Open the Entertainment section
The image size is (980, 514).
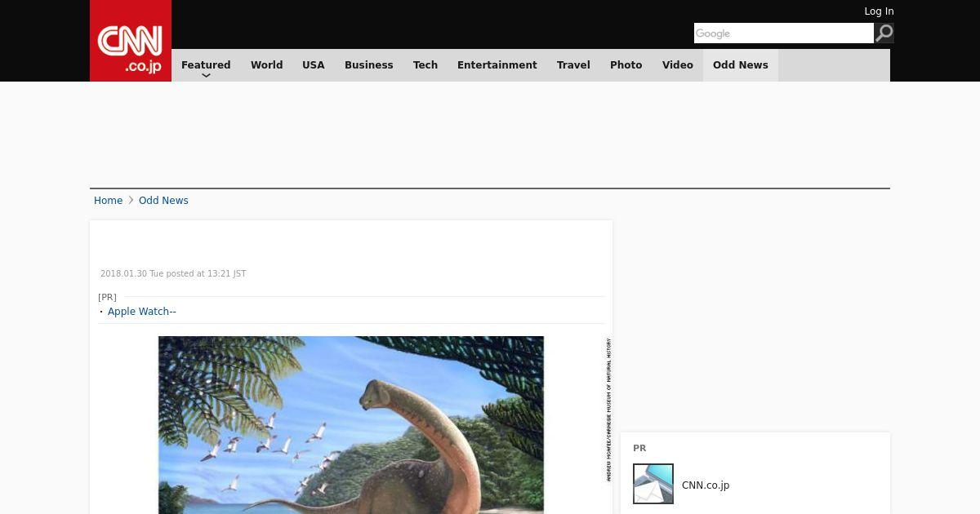497,65
